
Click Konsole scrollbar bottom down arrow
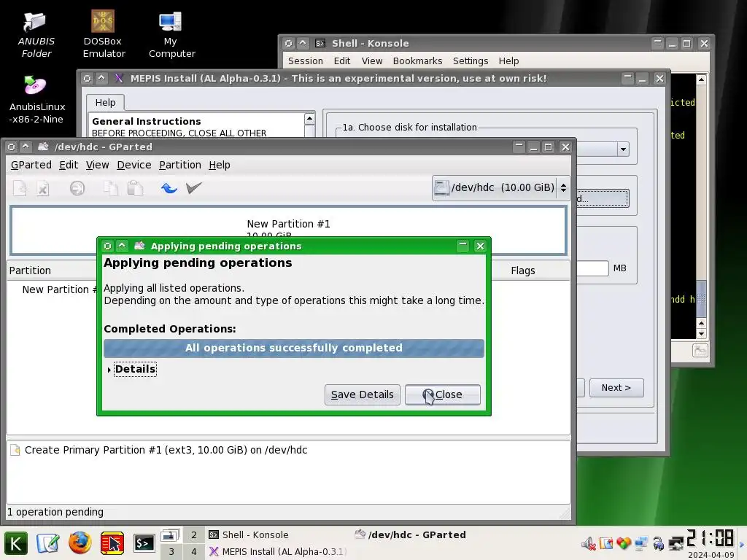pyautogui.click(x=701, y=334)
